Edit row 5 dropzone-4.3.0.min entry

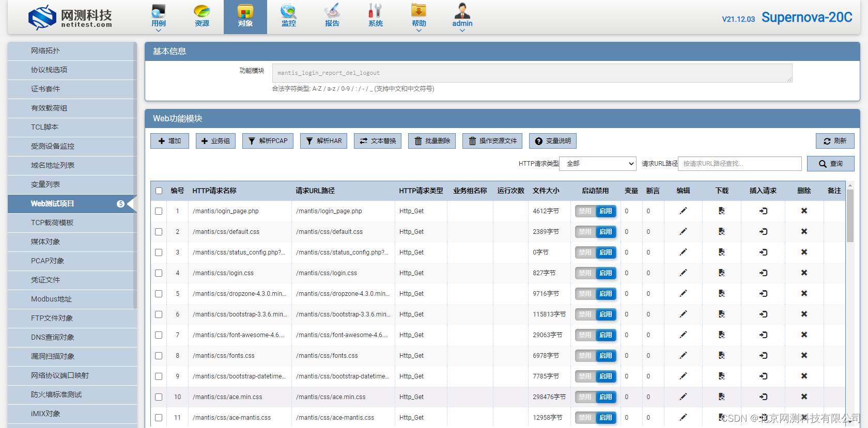click(683, 293)
